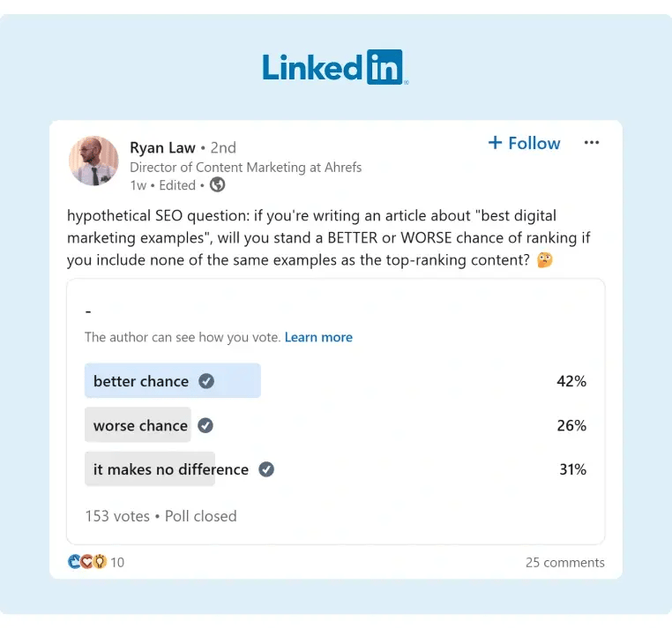Open the 25 comments link
The width and height of the screenshot is (672, 629).
(565, 562)
